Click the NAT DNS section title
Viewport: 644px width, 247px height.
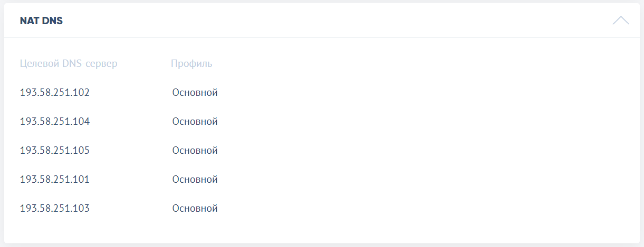[x=41, y=21]
